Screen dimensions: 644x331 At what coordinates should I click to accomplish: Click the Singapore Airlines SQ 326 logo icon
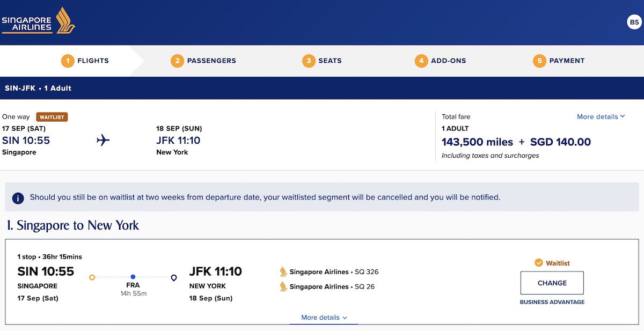[283, 272]
